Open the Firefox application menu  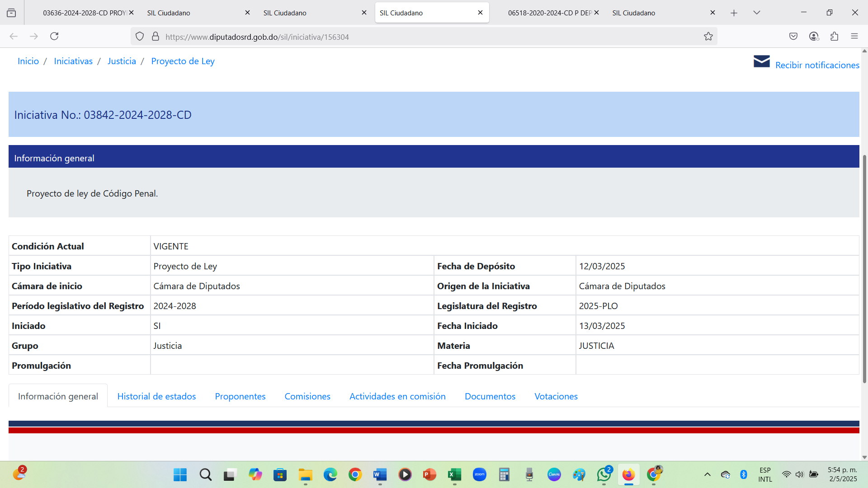click(854, 37)
